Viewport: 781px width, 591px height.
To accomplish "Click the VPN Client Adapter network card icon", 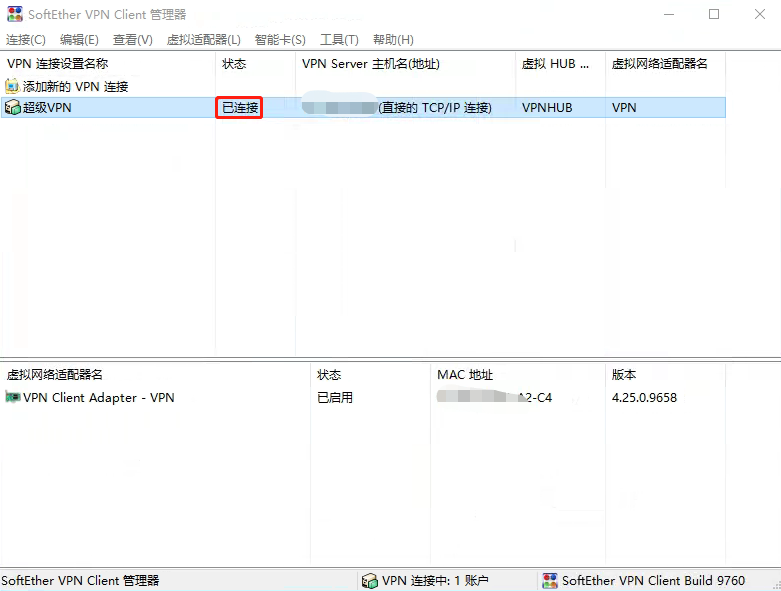I will 12,397.
